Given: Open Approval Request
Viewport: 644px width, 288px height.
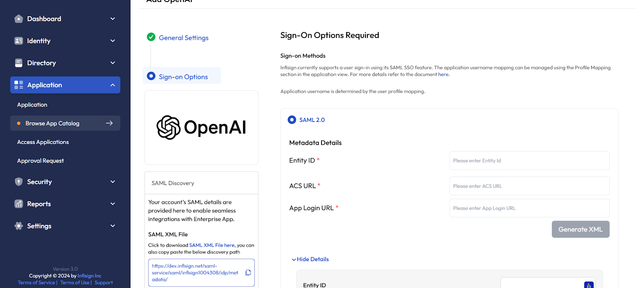Looking at the screenshot, I should [x=40, y=161].
